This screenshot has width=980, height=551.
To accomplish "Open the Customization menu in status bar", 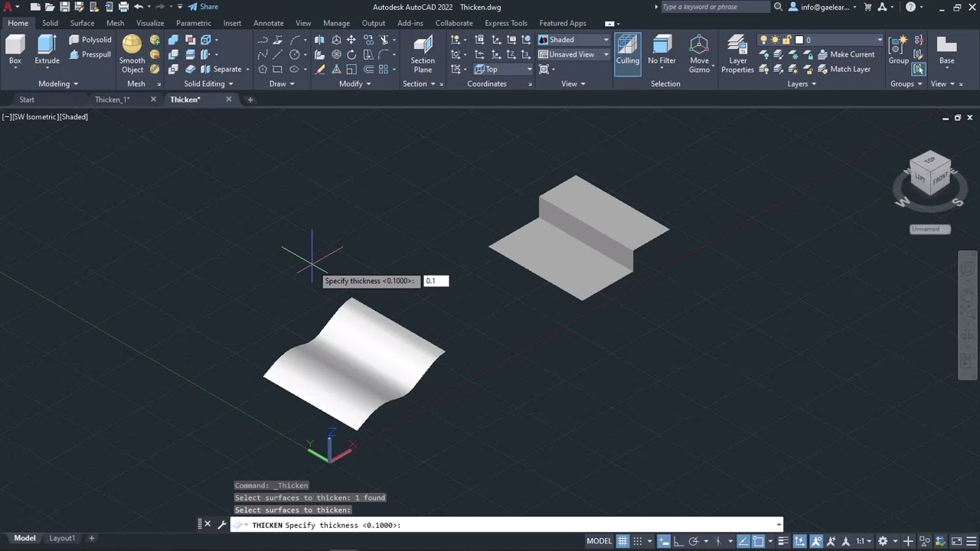I will (x=970, y=541).
